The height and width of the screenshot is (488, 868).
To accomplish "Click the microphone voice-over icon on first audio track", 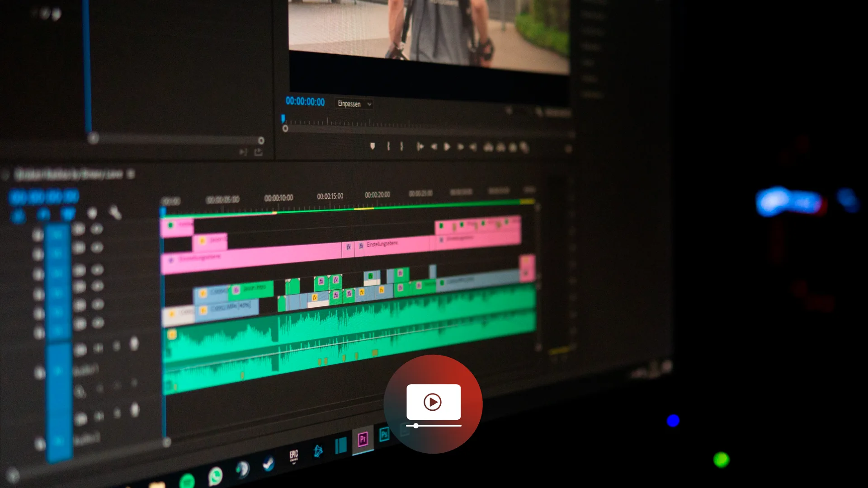I will tap(134, 344).
